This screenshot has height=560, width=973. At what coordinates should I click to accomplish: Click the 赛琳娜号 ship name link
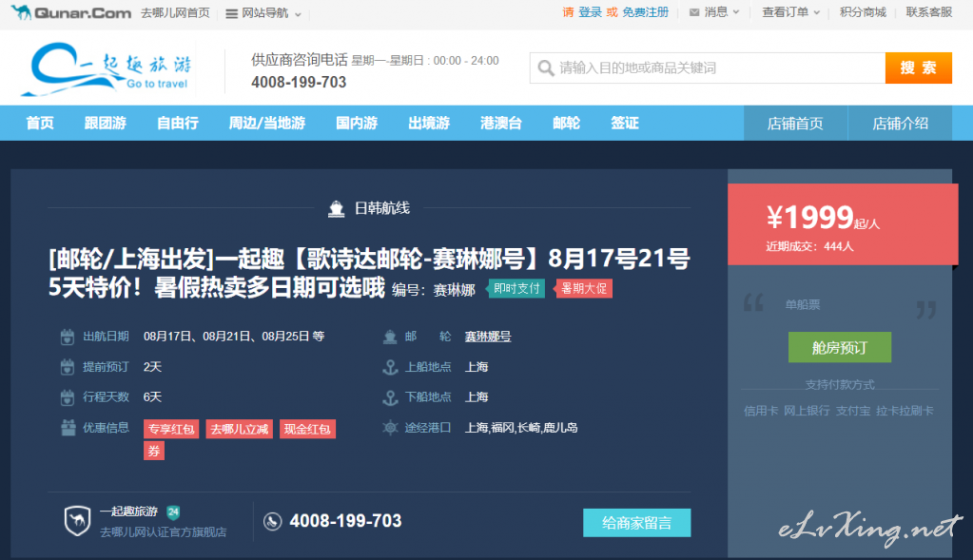point(488,337)
